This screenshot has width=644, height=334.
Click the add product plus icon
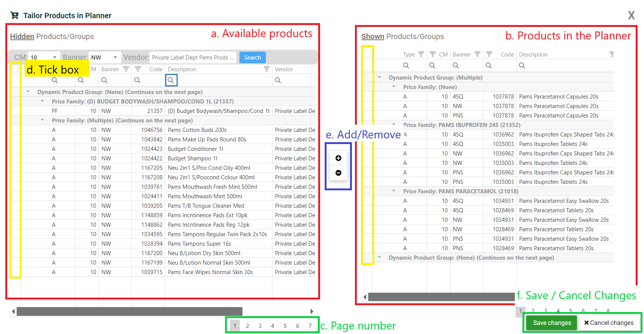point(338,158)
